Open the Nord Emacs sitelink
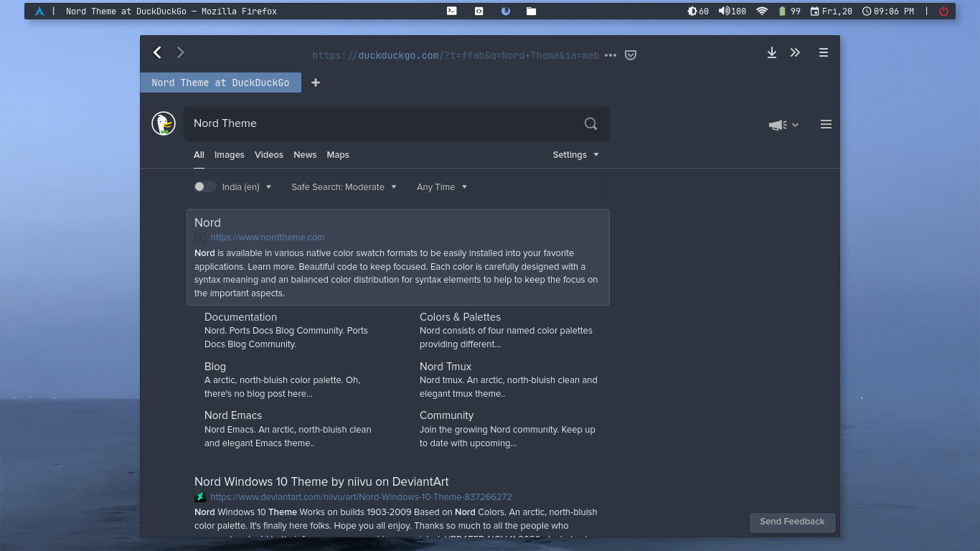 point(233,415)
